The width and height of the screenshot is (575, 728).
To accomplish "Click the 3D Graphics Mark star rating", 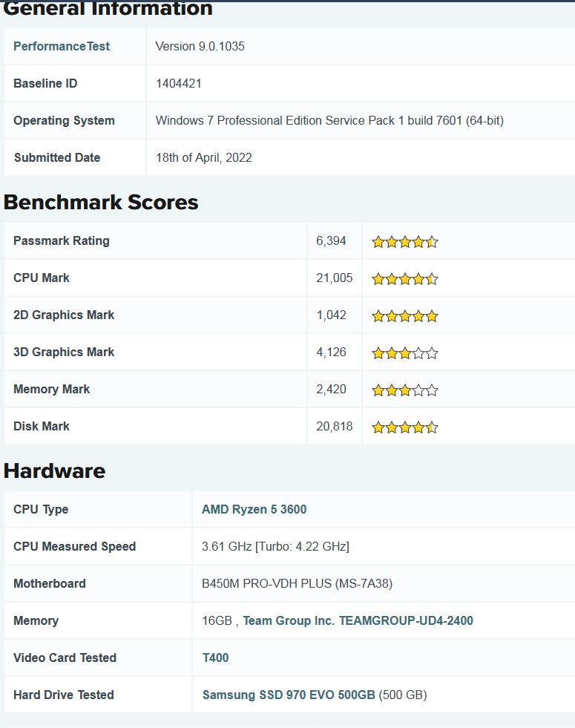I will click(x=404, y=353).
